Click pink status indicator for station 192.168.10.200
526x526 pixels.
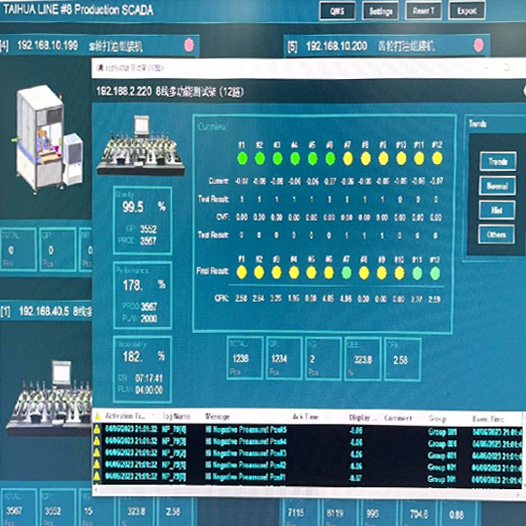tap(478, 45)
